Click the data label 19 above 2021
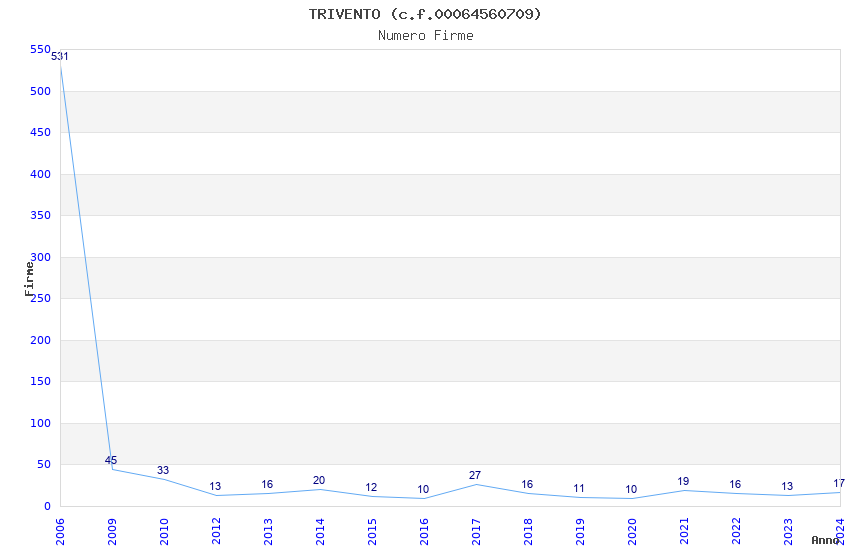Screen dimensions: 850x550 click(x=683, y=481)
